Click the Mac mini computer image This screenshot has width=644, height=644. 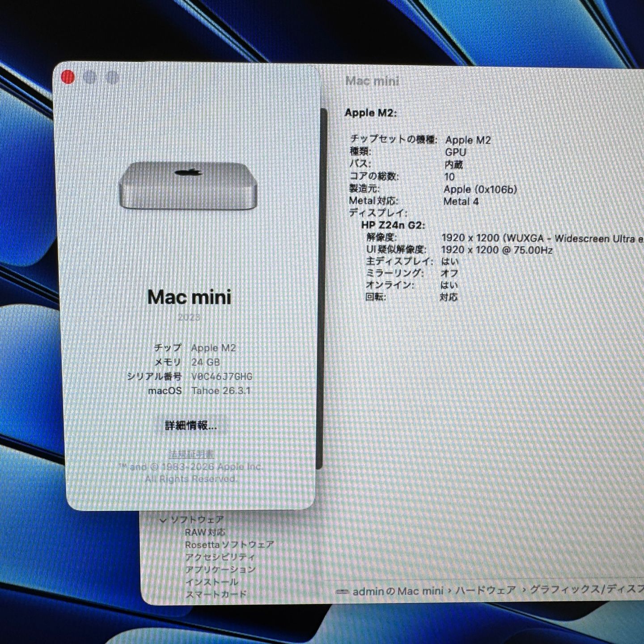(188, 186)
